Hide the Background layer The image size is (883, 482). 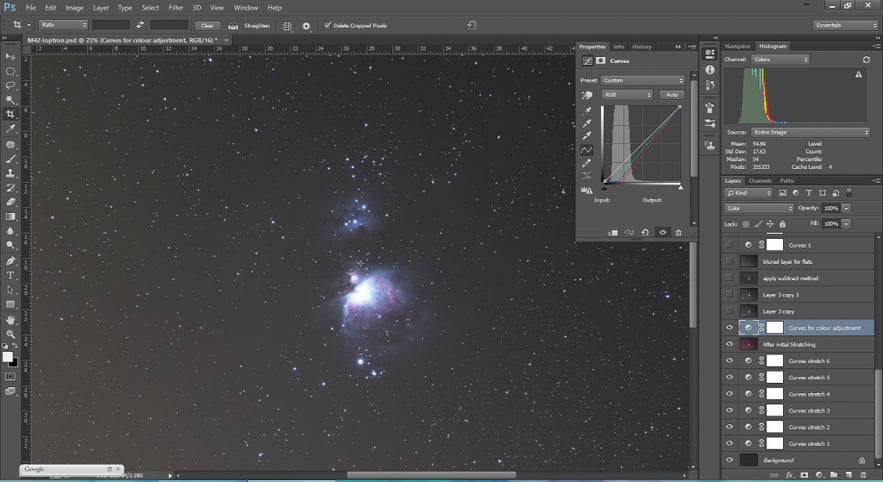pyautogui.click(x=730, y=460)
